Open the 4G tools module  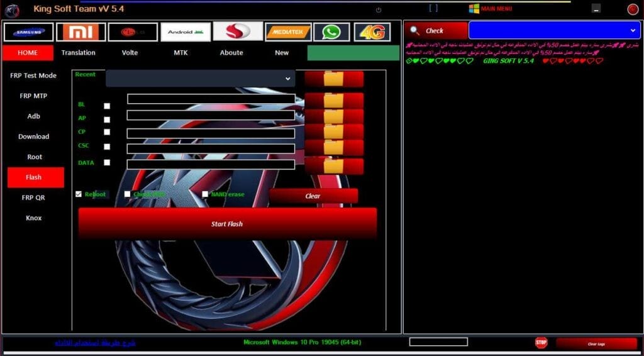coord(372,32)
